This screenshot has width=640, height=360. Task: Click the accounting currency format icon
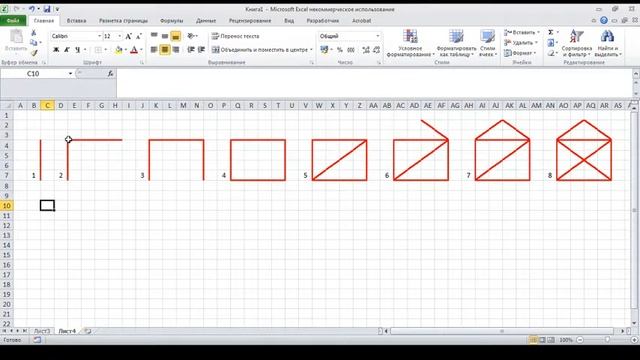tap(324, 50)
